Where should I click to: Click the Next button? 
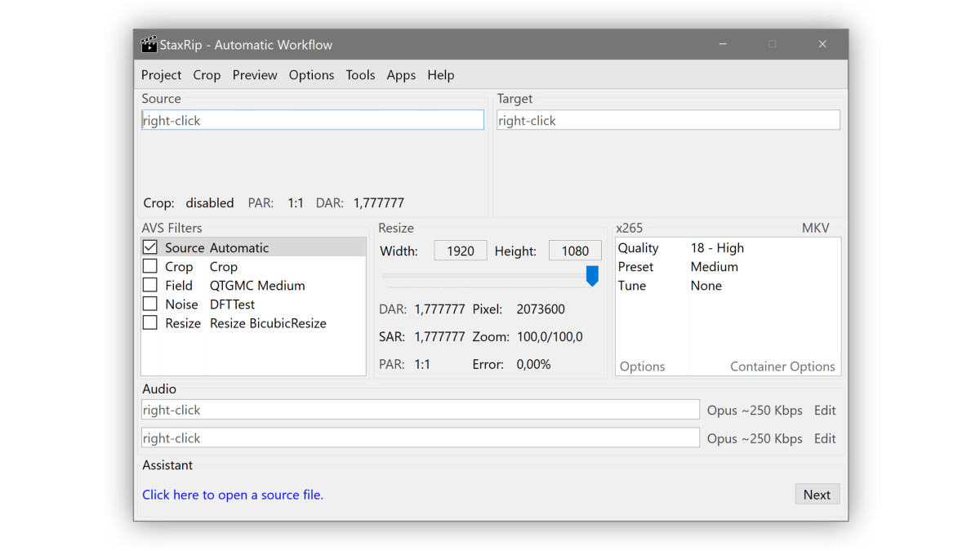(817, 494)
